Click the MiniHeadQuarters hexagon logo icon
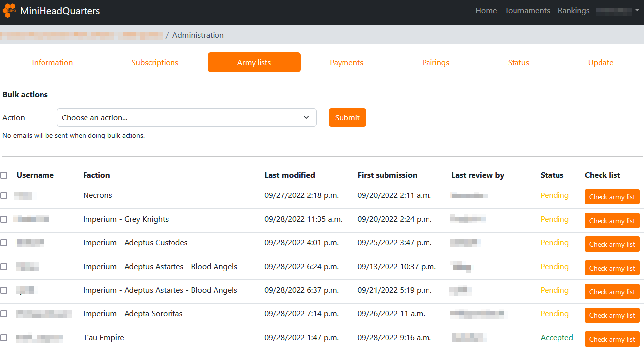 [x=9, y=10]
